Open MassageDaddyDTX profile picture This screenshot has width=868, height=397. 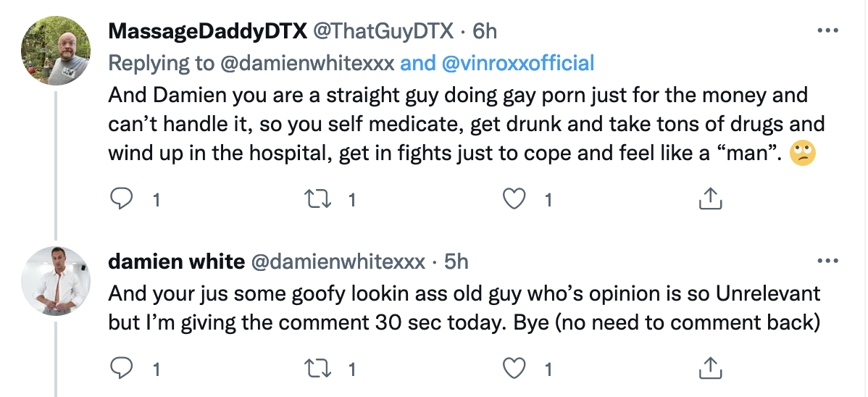pyautogui.click(x=55, y=51)
